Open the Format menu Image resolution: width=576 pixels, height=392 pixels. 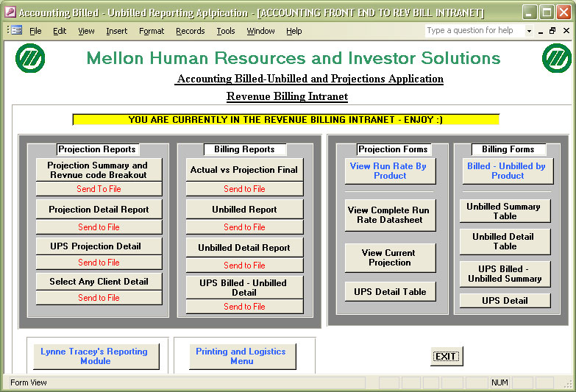point(152,31)
